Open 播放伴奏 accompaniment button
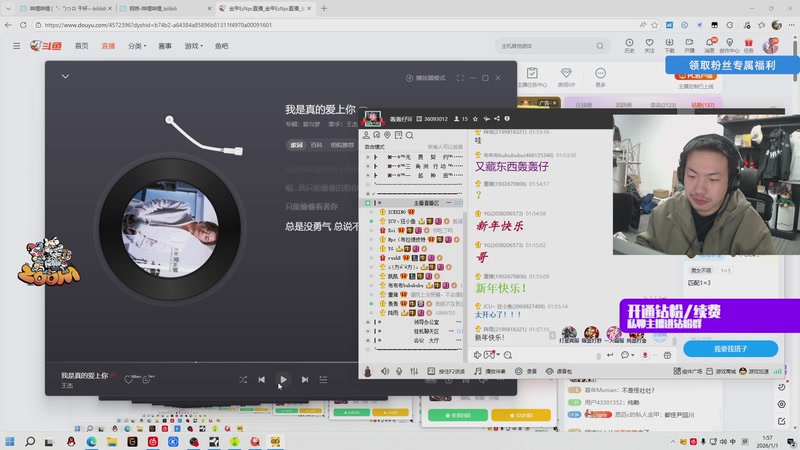The width and height of the screenshot is (800, 450). coord(490,371)
